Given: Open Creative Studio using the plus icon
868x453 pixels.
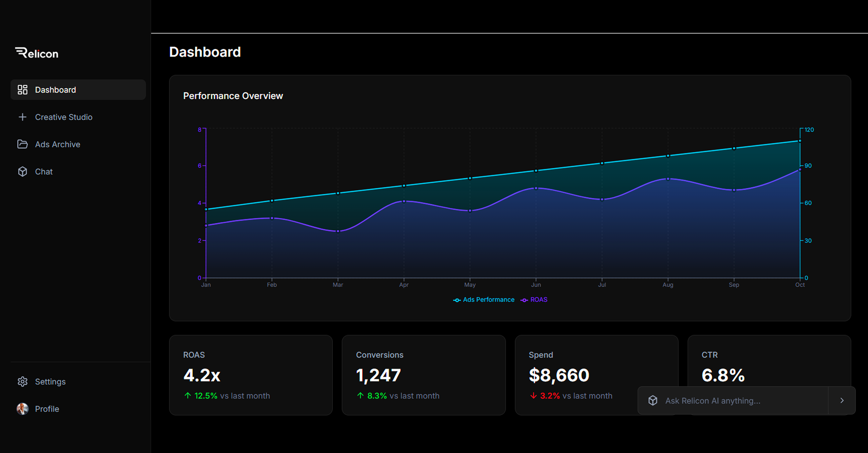Looking at the screenshot, I should pos(23,117).
